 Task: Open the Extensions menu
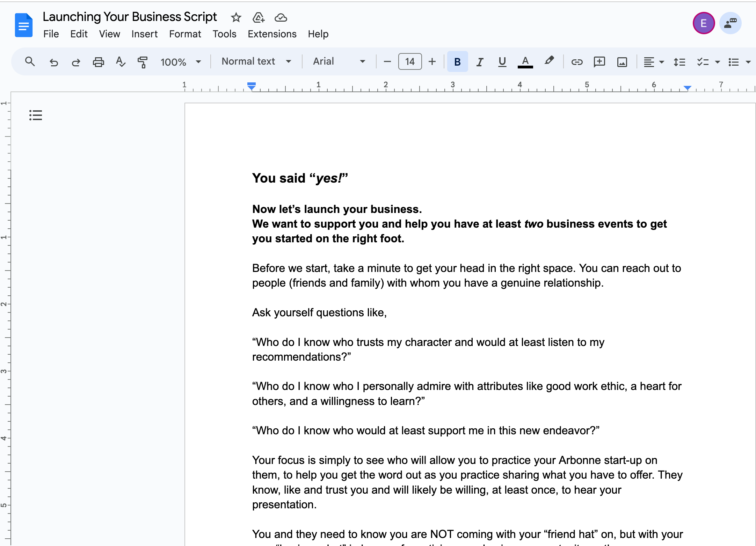272,34
